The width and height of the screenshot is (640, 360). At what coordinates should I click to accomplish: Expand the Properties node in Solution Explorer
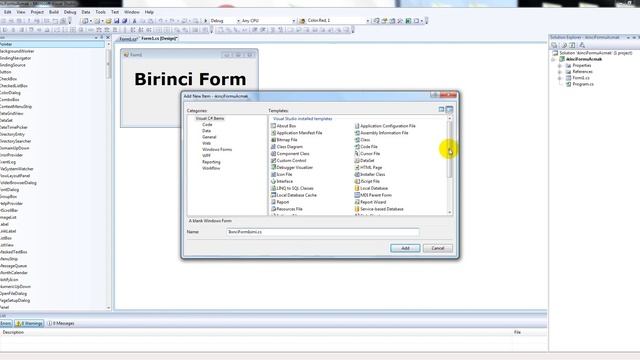pos(560,66)
